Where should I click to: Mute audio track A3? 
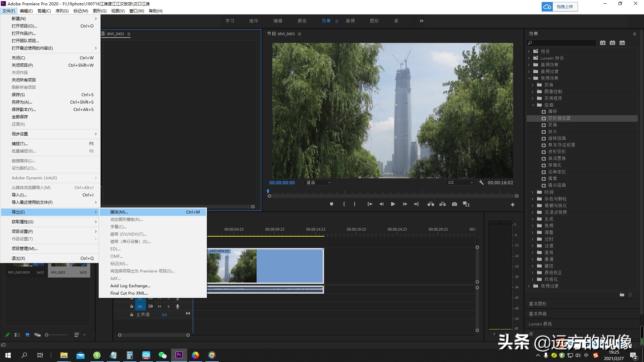pyautogui.click(x=159, y=306)
